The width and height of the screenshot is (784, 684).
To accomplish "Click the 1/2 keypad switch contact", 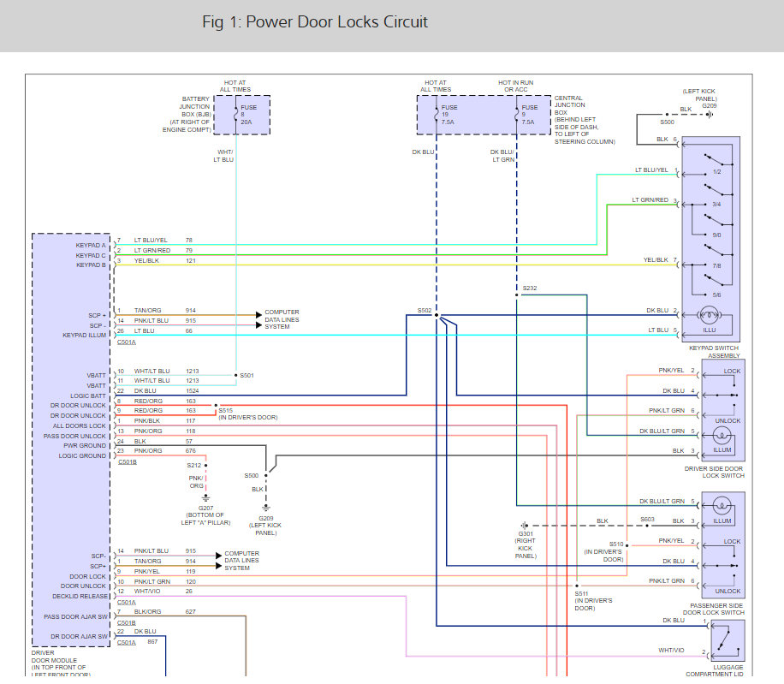I will point(717,161).
